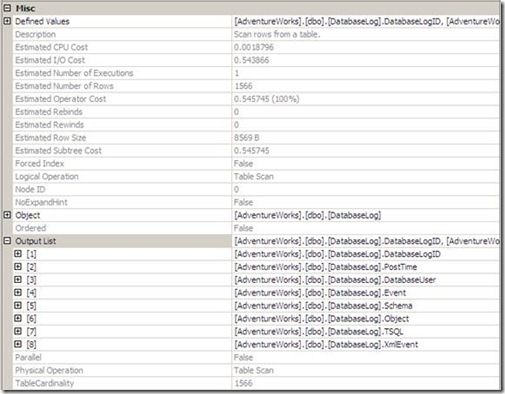Select Estimated Number of Rows label
The height and width of the screenshot is (394, 505).
64,86
